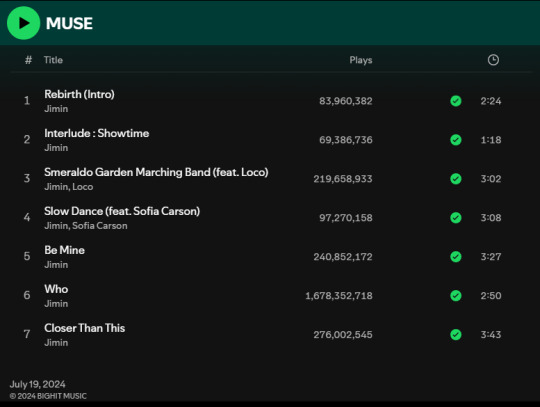The image size is (540, 407).
Task: Click the # column header
Action: point(28,60)
